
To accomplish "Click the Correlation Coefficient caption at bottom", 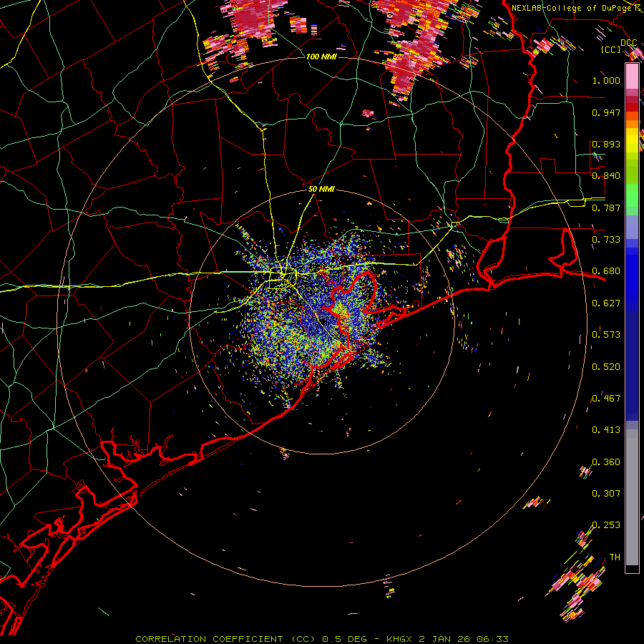I will click(x=322, y=639).
